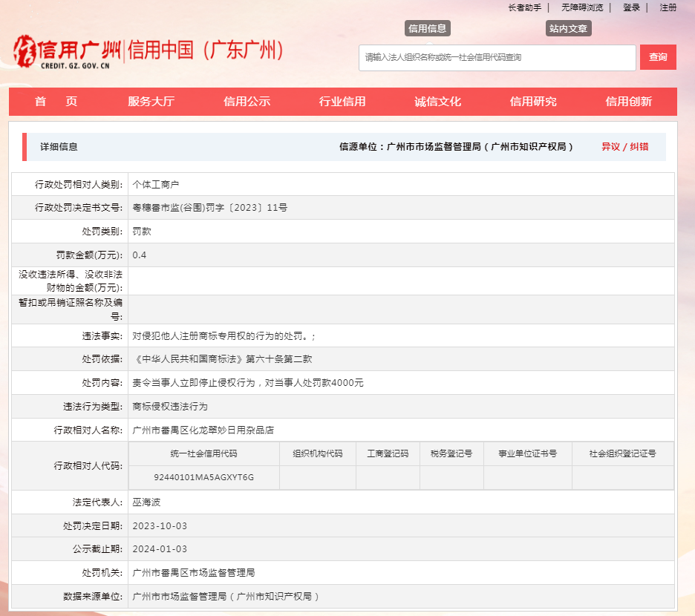Open the 行业信用 menu
Screen dimensions: 695x616
[342, 102]
